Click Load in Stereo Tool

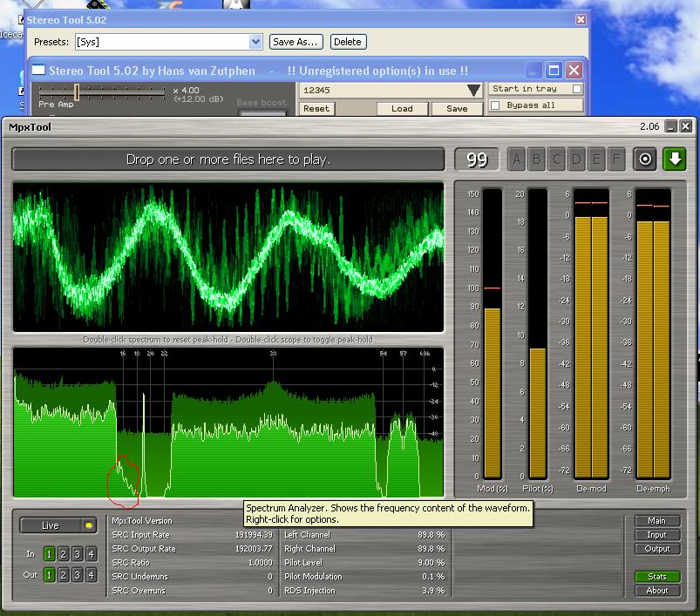[x=402, y=108]
